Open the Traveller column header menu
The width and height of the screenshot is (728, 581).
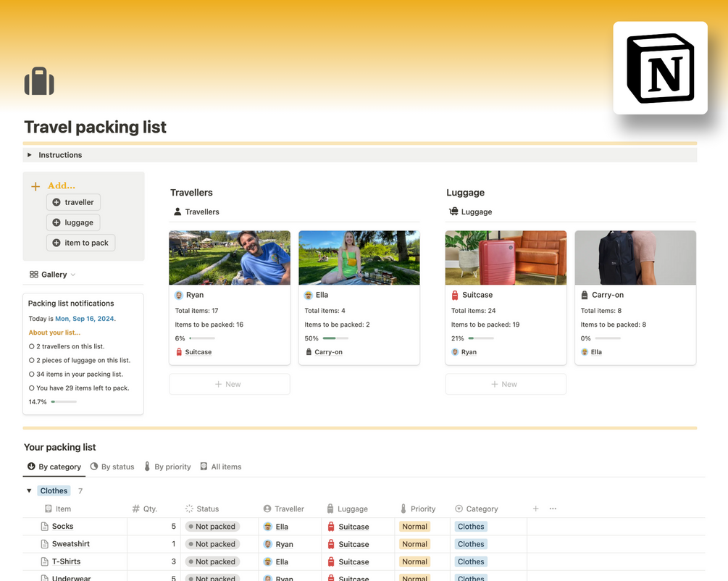[283, 509]
